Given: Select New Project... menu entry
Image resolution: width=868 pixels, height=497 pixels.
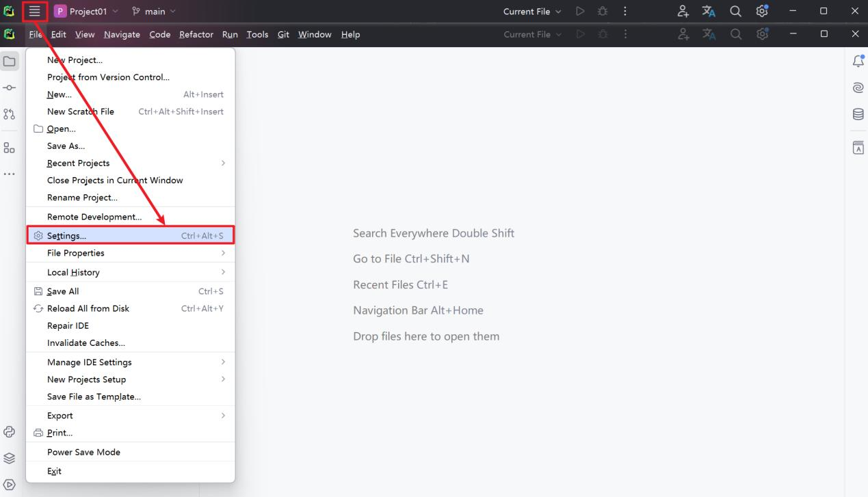Looking at the screenshot, I should pyautogui.click(x=130, y=60).
